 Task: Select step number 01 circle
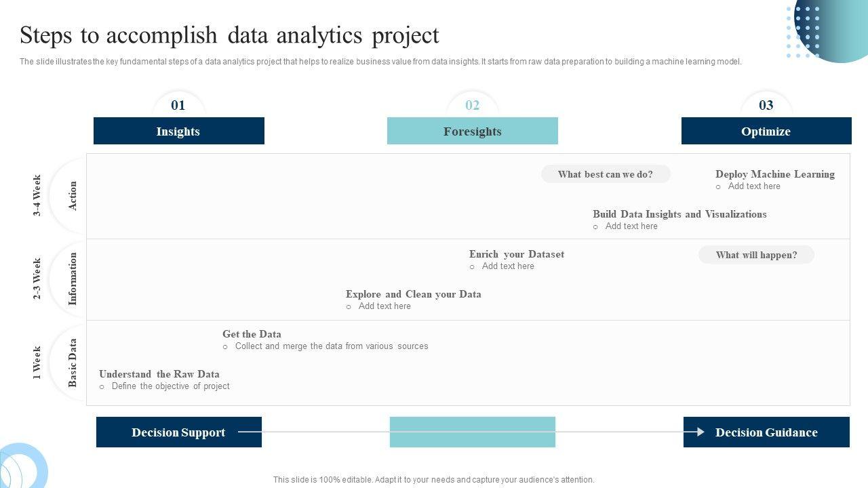[x=178, y=105]
